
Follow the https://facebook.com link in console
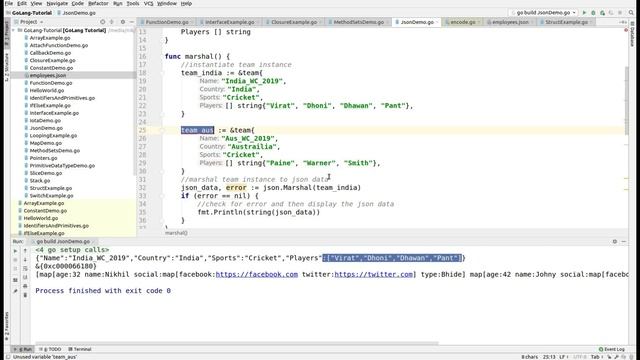257,274
